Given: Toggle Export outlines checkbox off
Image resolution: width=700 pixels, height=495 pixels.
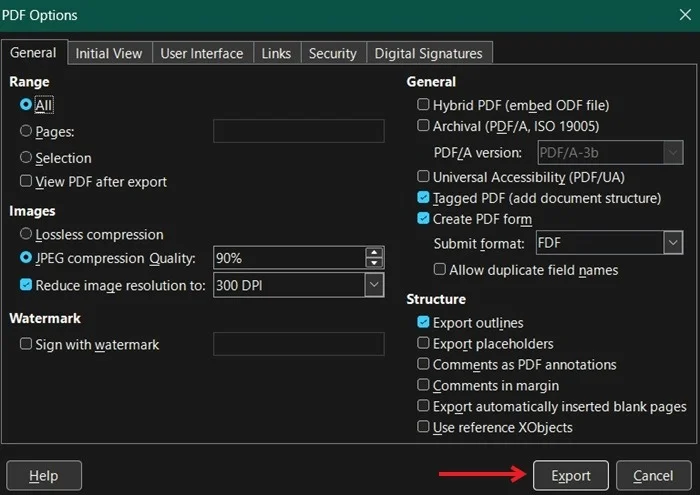Looking at the screenshot, I should pos(423,322).
